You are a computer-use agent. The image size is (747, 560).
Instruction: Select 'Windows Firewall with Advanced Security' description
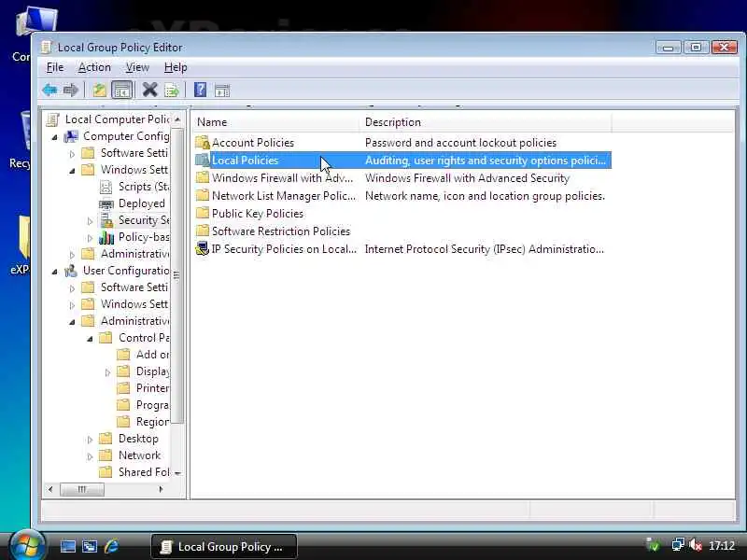pos(467,177)
